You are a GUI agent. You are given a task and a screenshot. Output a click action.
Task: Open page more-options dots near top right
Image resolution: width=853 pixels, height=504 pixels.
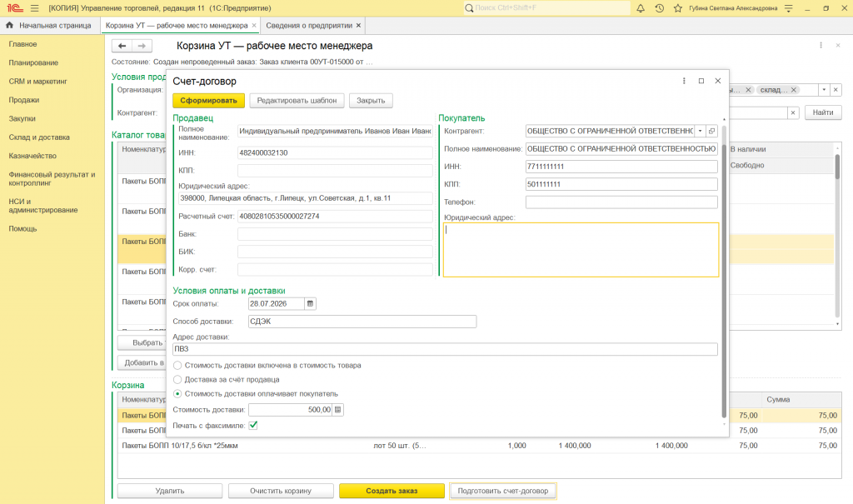(x=821, y=45)
